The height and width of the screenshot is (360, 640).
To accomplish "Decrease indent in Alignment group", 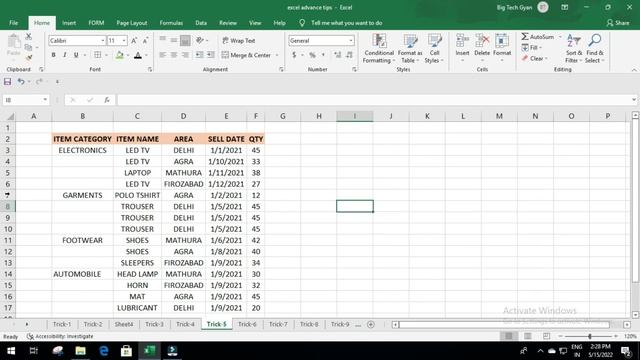I will [199, 55].
